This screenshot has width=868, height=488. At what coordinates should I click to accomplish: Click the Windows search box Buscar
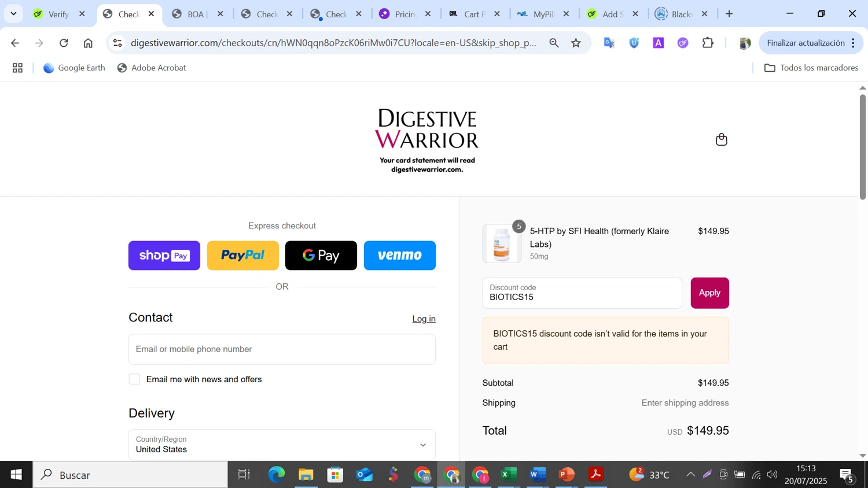(x=131, y=475)
